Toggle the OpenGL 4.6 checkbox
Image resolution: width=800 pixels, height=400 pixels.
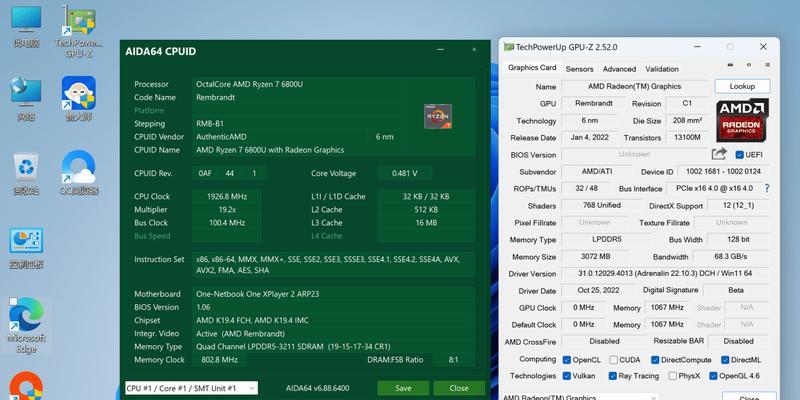pos(713,376)
